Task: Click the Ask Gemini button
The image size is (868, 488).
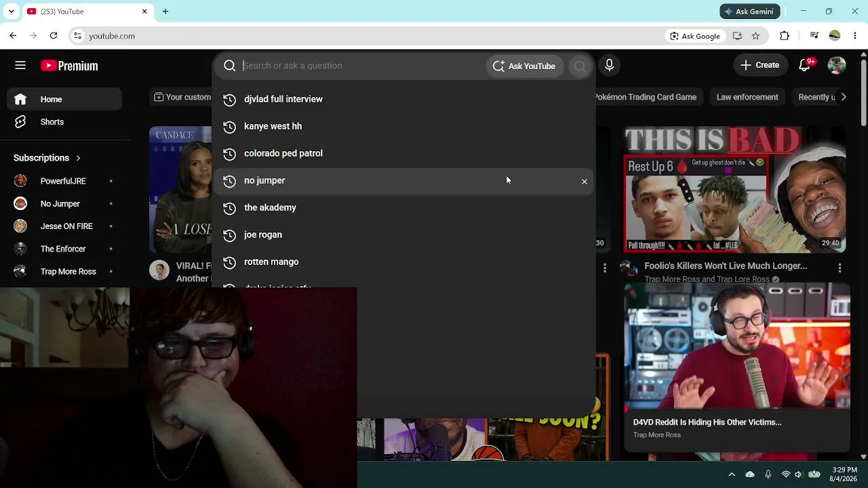Action: click(749, 12)
